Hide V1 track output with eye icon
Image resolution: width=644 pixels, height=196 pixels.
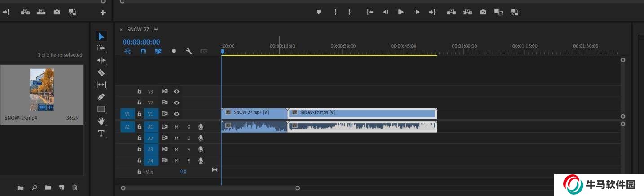point(177,114)
